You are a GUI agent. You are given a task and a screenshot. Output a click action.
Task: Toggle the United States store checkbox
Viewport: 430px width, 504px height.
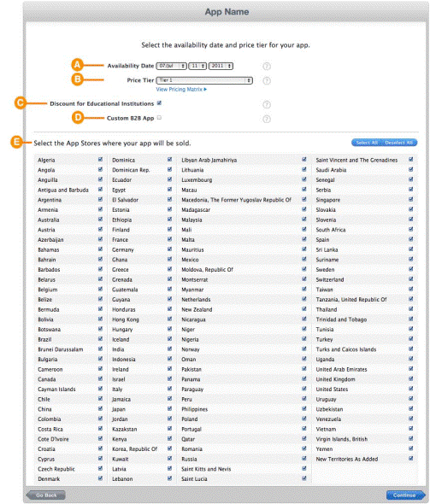411,389
